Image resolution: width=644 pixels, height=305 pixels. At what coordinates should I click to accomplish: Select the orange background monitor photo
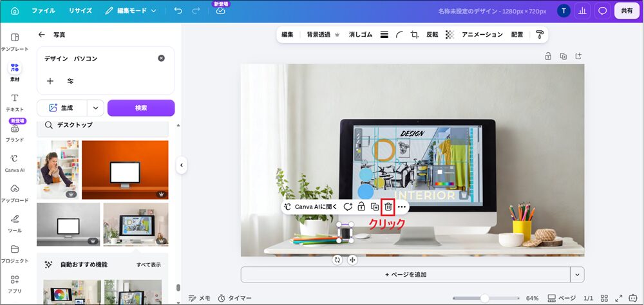coord(125,170)
